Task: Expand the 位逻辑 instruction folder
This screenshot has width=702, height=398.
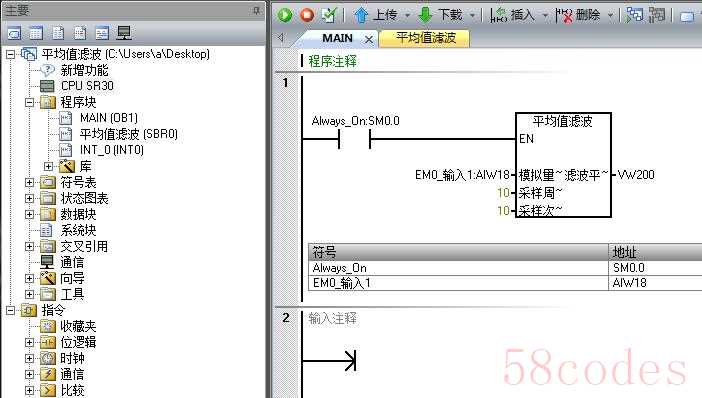Action: coord(30,342)
